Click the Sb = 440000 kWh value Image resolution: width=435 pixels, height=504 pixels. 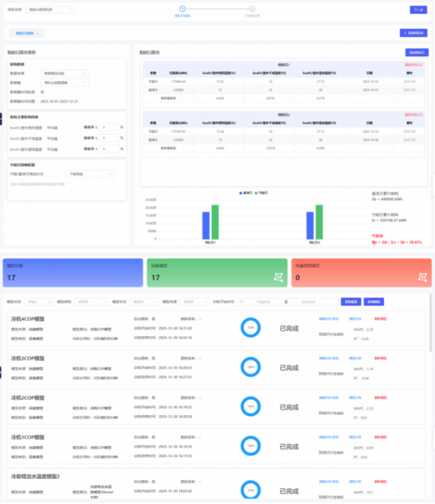point(387,199)
